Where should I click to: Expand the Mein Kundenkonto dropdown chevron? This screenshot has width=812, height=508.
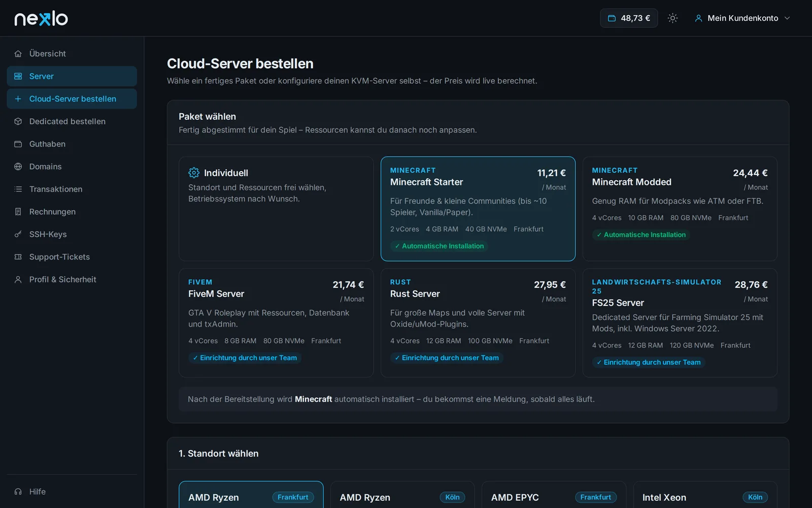[787, 18]
